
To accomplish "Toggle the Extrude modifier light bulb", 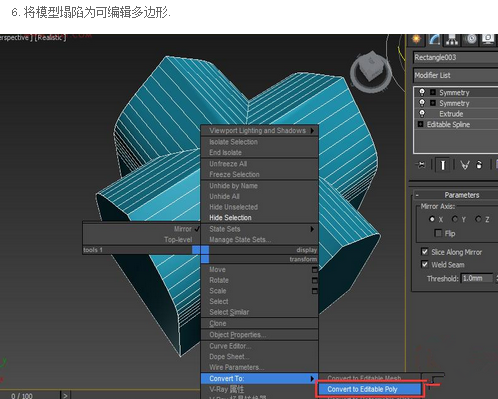I will 422,114.
